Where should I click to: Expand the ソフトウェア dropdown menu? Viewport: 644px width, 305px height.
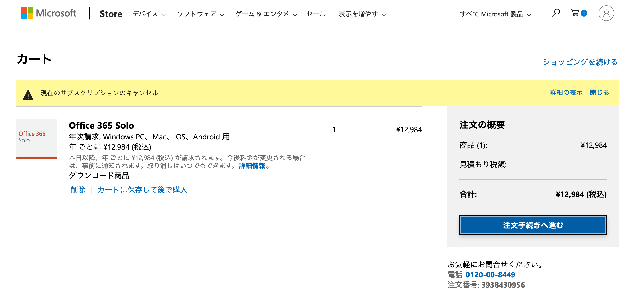pyautogui.click(x=201, y=14)
